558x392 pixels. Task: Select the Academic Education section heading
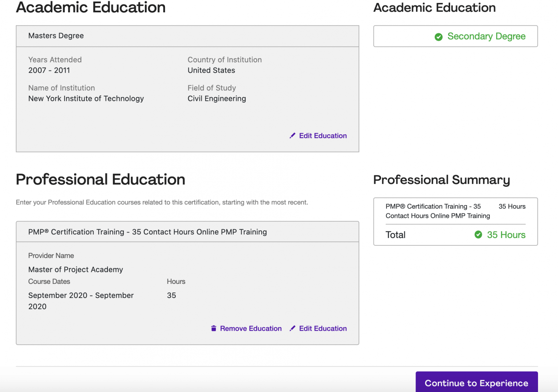tap(90, 8)
